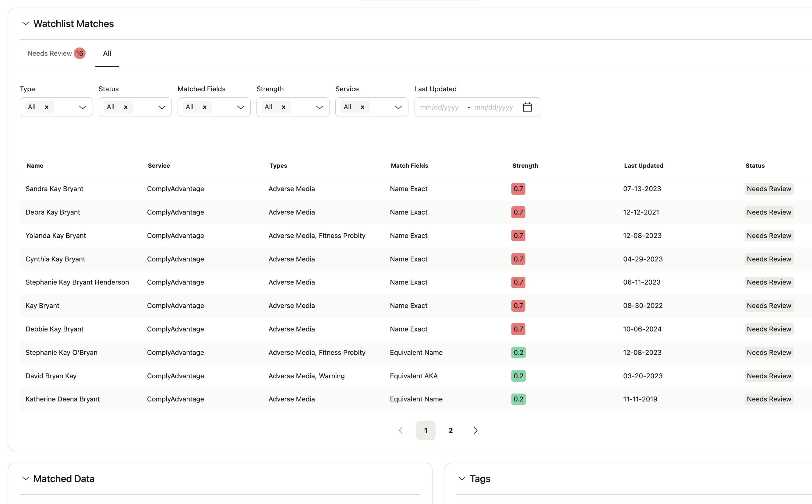The width and height of the screenshot is (812, 504).
Task: Remove the 'All' chip from Status filter
Action: 126,107
